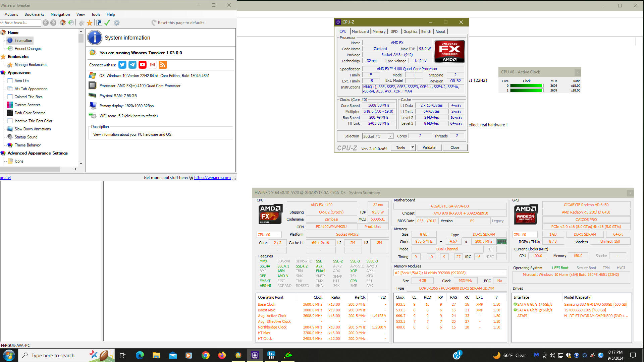Click Reset this page to defaults
The height and width of the screenshot is (362, 644).
pyautogui.click(x=178, y=23)
